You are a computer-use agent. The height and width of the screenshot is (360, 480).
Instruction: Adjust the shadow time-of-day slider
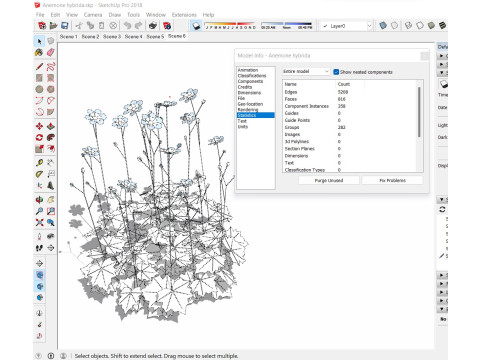point(286,25)
